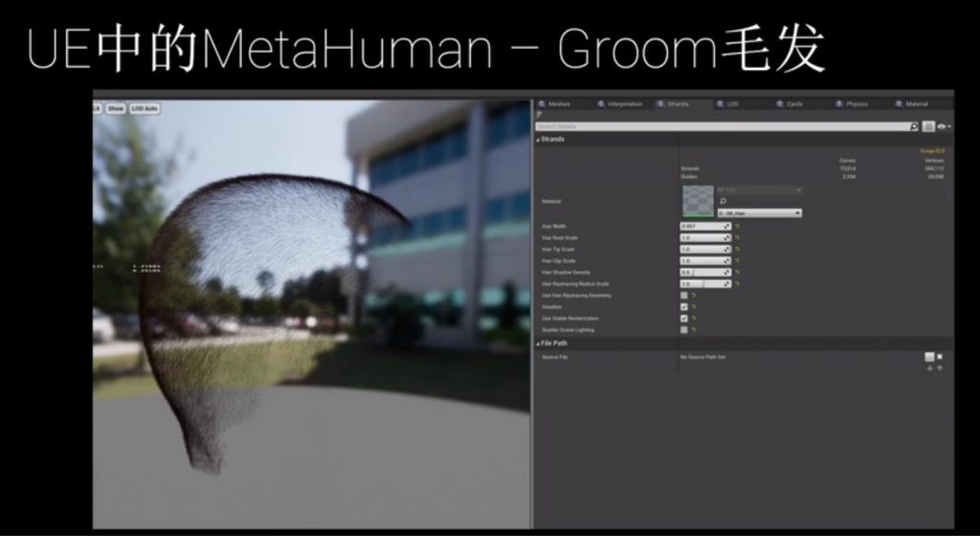Open the Cards tab

[790, 104]
